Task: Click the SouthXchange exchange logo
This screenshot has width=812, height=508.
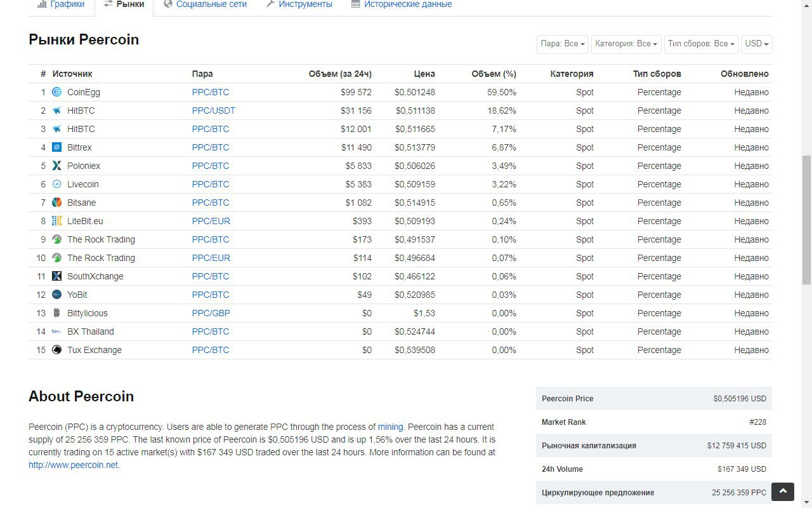Action: pyautogui.click(x=56, y=276)
